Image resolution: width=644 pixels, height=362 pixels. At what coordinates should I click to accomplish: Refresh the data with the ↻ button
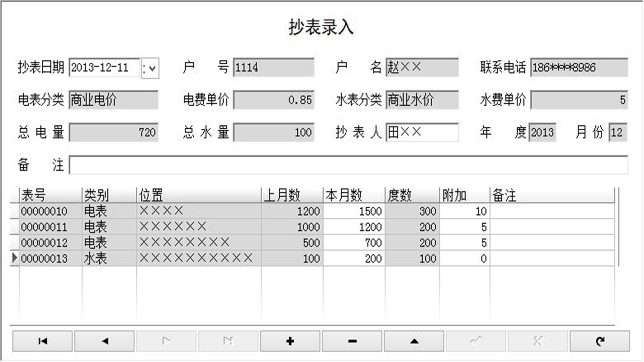click(x=600, y=340)
